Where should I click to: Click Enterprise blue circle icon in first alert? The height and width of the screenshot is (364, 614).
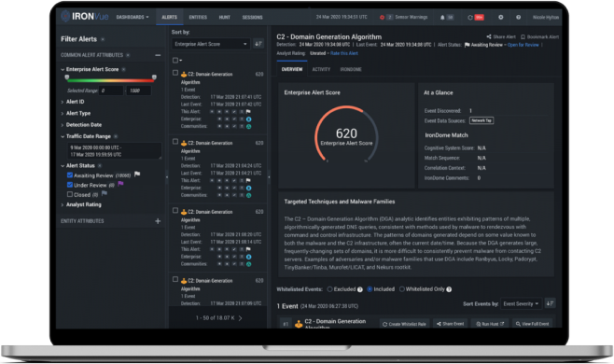248,119
